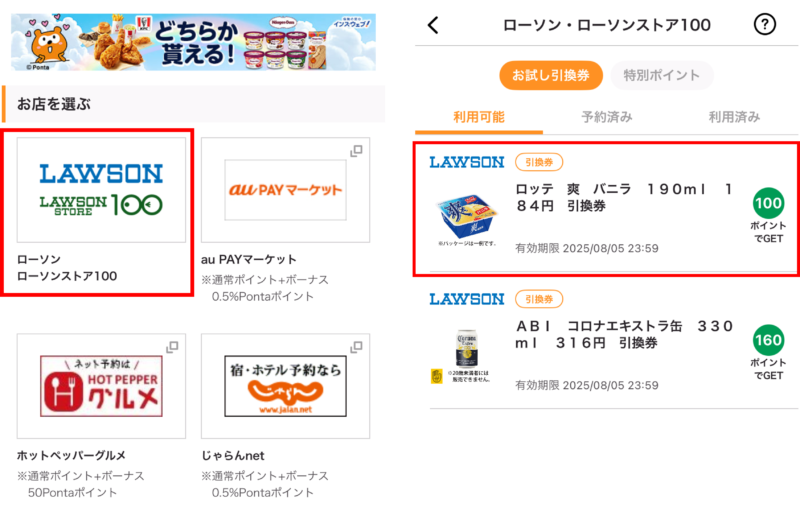Open the 利用済み tab
This screenshot has width=800, height=524.
pyautogui.click(x=734, y=118)
